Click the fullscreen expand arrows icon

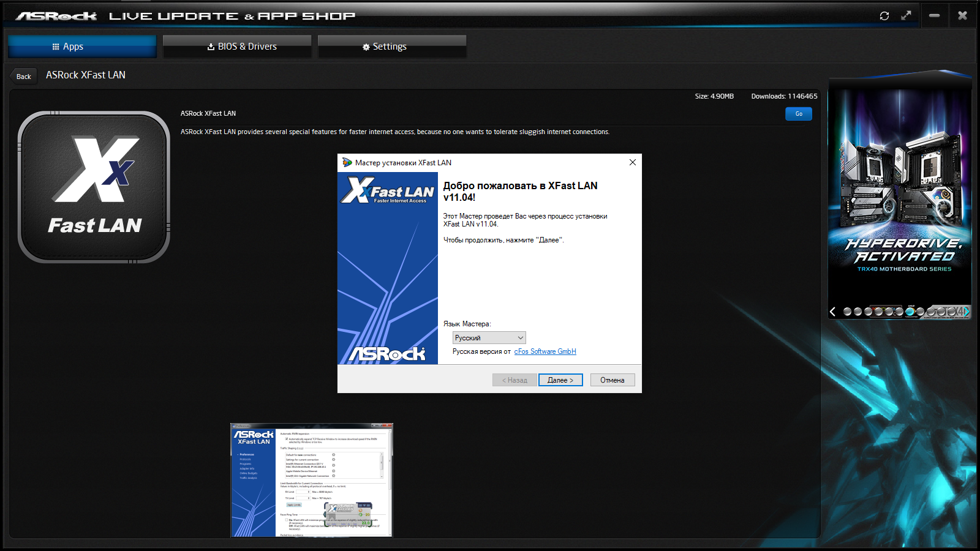tap(906, 16)
